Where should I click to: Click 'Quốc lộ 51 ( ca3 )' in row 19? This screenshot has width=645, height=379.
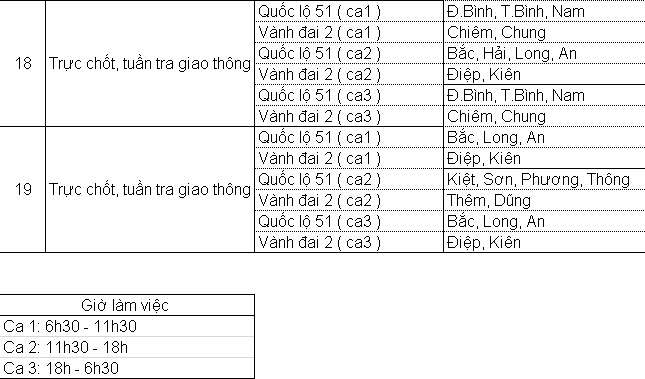(349, 221)
